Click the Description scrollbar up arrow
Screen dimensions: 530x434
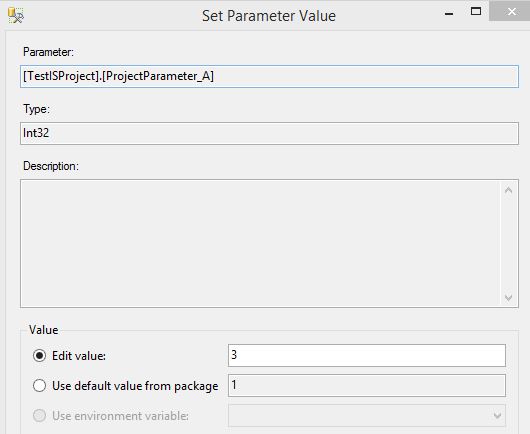(x=508, y=190)
